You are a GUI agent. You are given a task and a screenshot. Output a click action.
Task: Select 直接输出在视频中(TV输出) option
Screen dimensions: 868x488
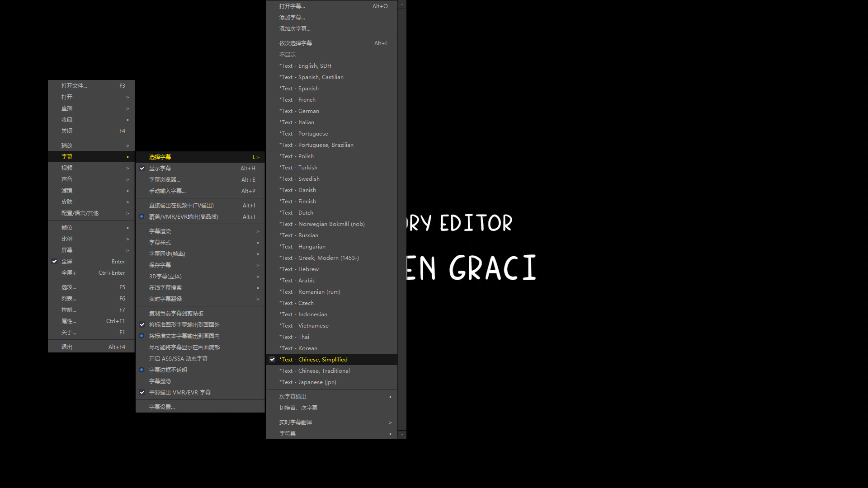click(x=200, y=206)
